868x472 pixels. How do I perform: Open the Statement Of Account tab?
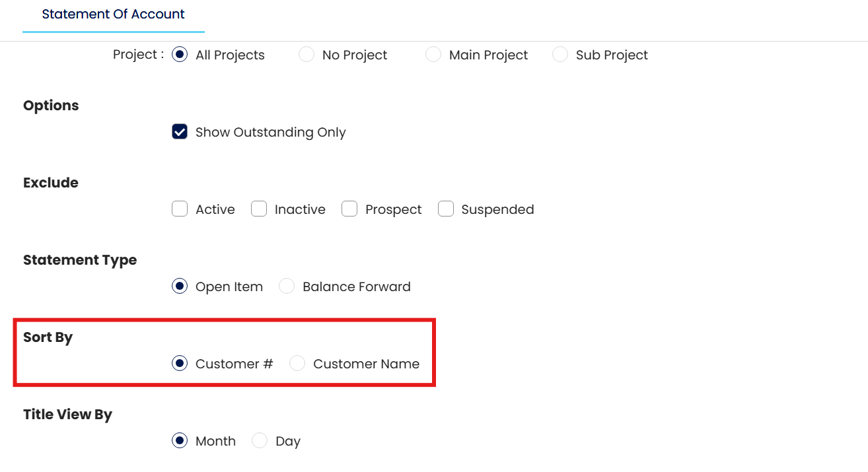113,14
